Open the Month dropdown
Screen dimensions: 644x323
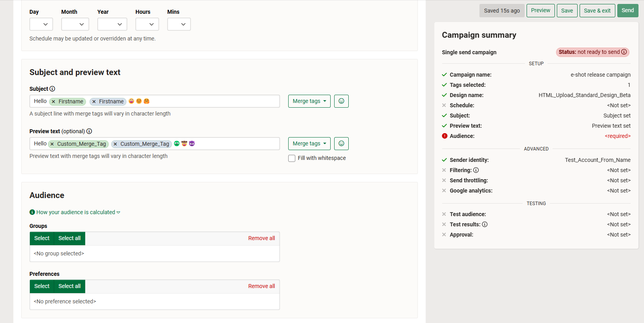(75, 24)
